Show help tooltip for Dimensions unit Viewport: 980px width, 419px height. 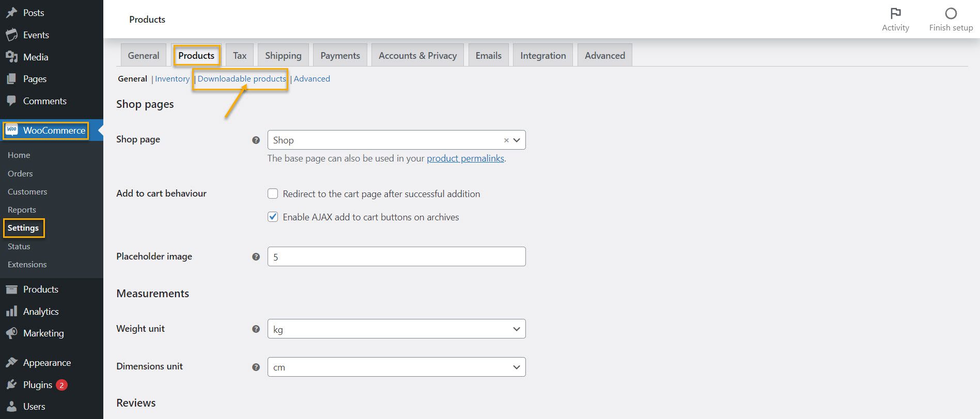coord(256,367)
